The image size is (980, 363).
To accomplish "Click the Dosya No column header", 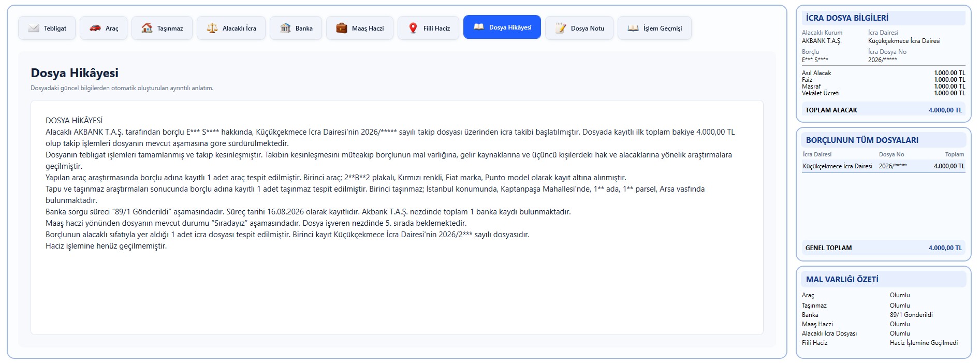I will 891,154.
